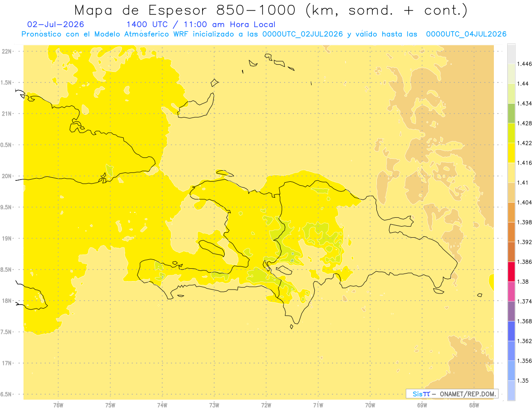Click the legend value '1.356'
Viewport: 532px width, 411px height.
(x=524, y=361)
